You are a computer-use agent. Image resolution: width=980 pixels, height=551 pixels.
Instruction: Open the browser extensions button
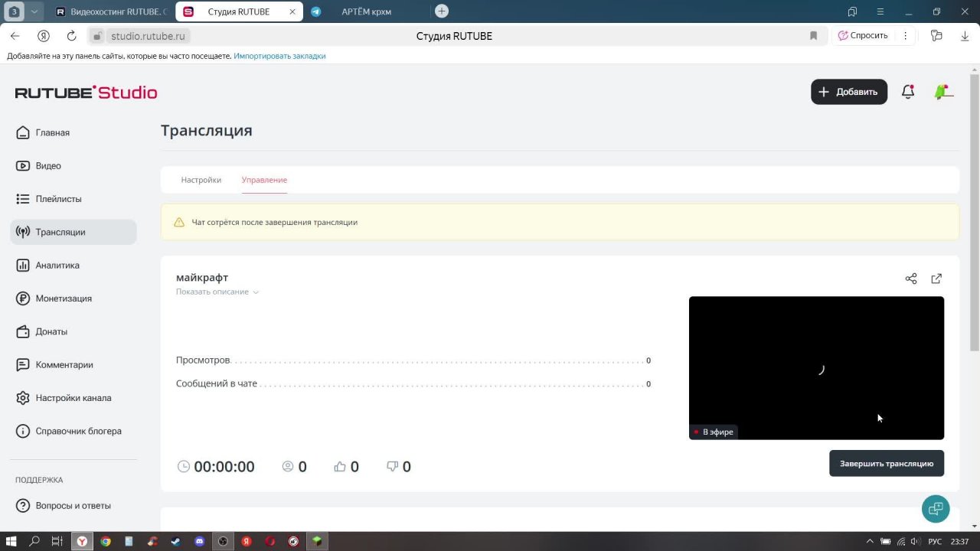[936, 36]
